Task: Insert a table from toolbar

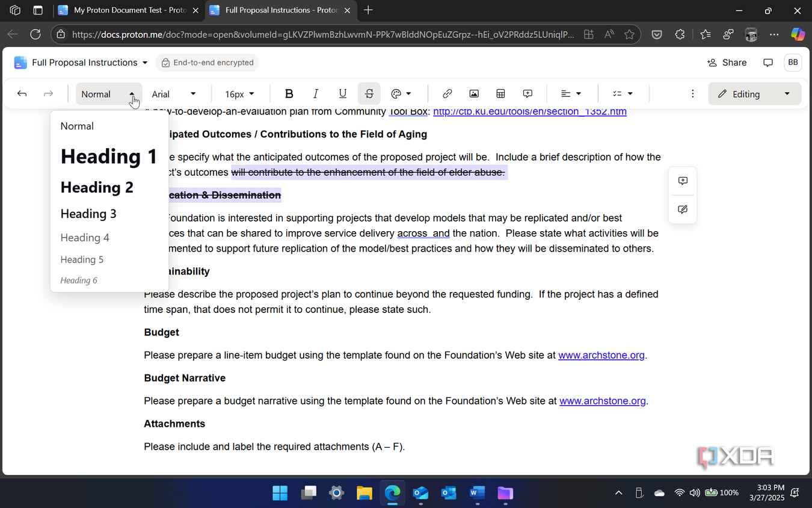Action: (500, 94)
